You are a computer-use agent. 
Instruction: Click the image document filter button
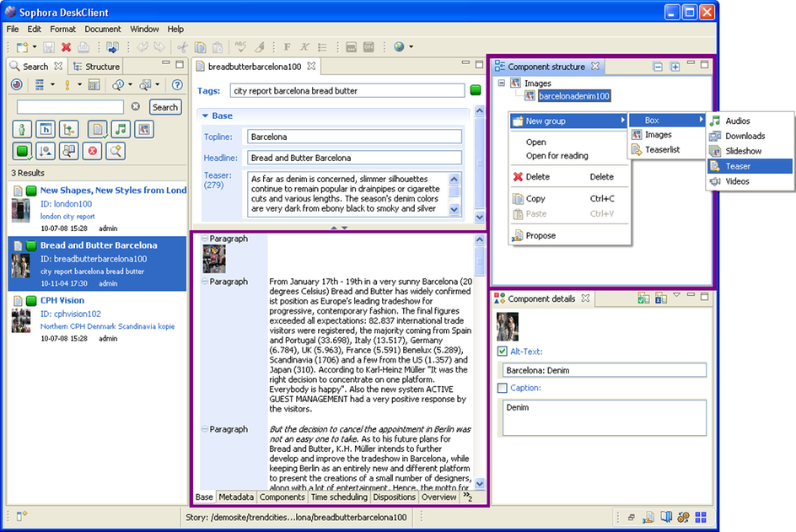click(x=144, y=130)
